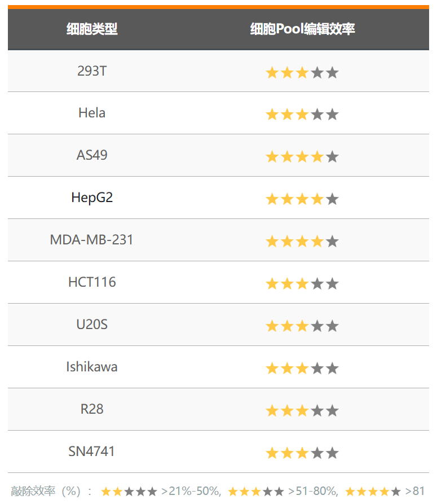The height and width of the screenshot is (504, 437).
Task: Click the three-star legend icon for >51-80%
Action: coord(255,492)
